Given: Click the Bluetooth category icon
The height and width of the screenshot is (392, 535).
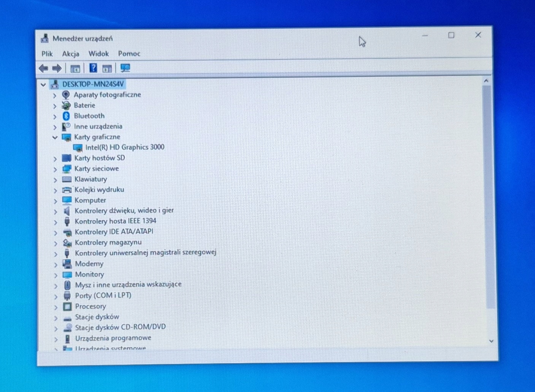Looking at the screenshot, I should 66,116.
